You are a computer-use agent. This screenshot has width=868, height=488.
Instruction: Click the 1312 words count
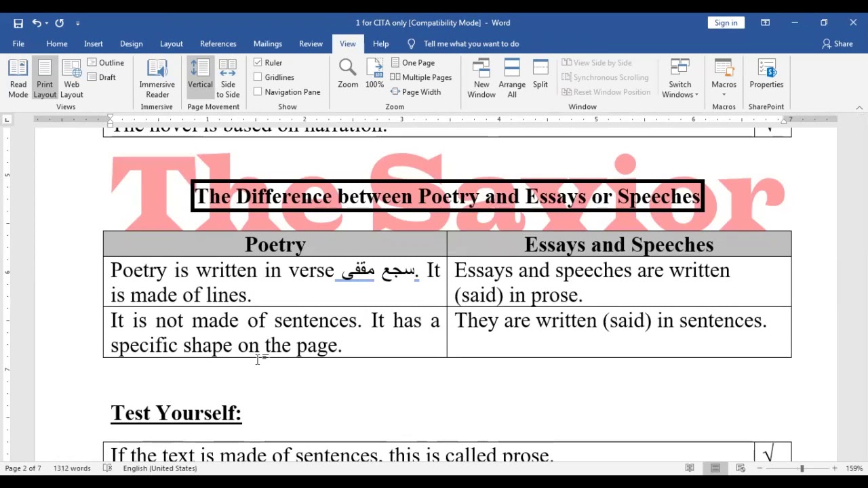click(x=72, y=468)
